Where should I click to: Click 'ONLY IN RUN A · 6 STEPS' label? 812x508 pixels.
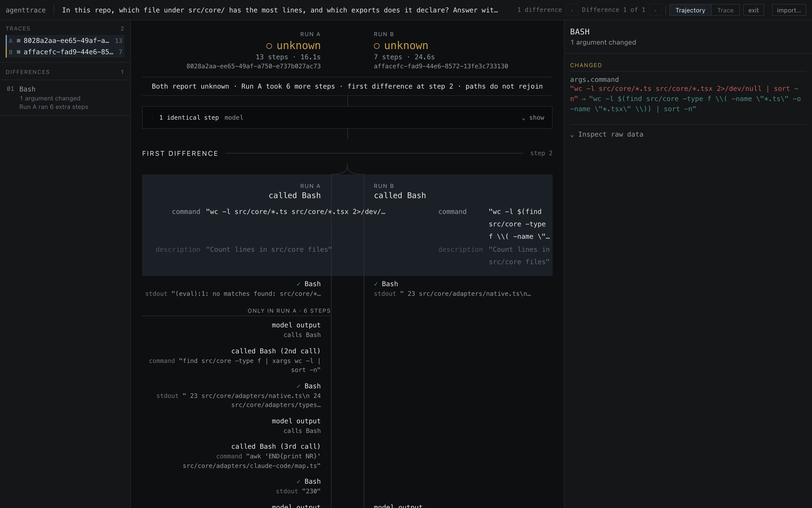pyautogui.click(x=289, y=311)
